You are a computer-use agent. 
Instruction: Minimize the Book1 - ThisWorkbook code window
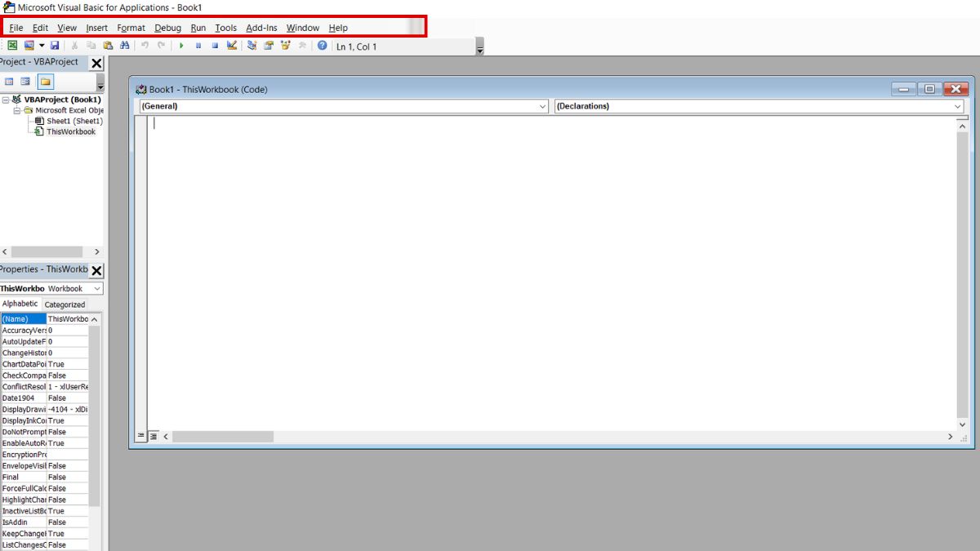[903, 89]
